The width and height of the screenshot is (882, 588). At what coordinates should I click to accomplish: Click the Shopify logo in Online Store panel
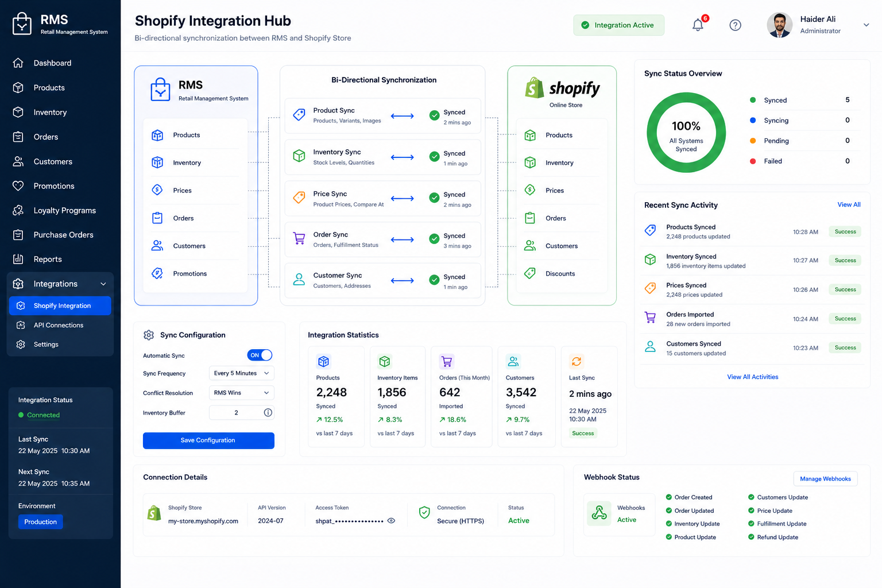point(562,88)
